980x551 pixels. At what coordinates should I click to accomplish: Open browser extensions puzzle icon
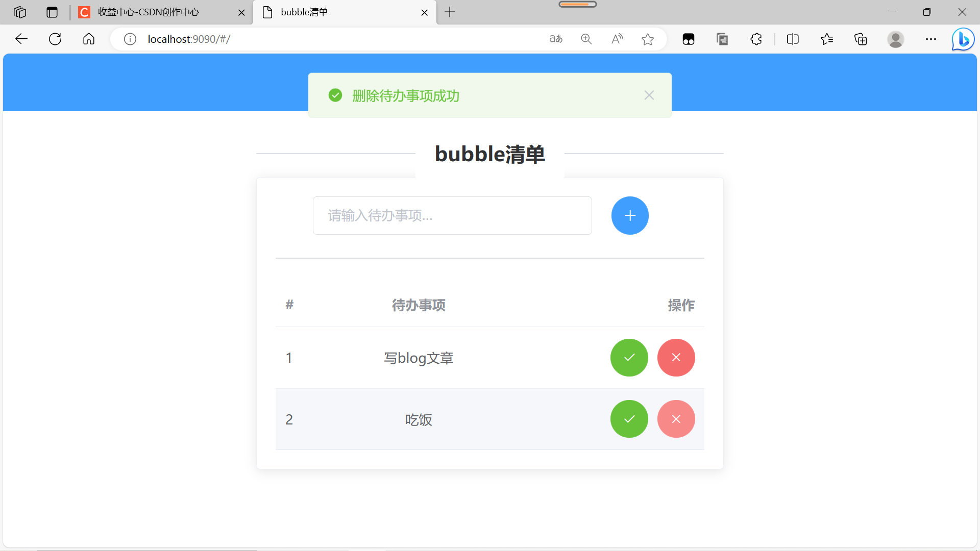click(x=756, y=39)
